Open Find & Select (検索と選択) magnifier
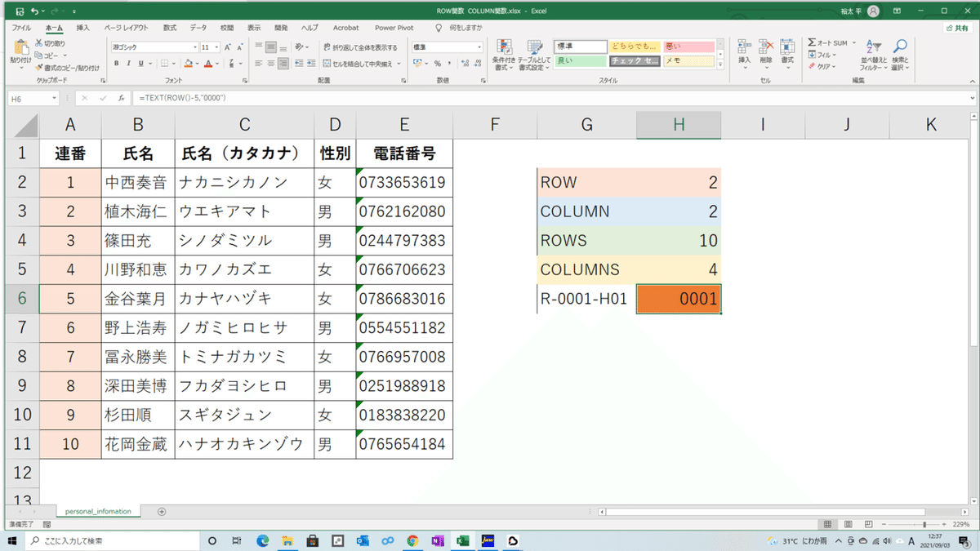 [899, 55]
